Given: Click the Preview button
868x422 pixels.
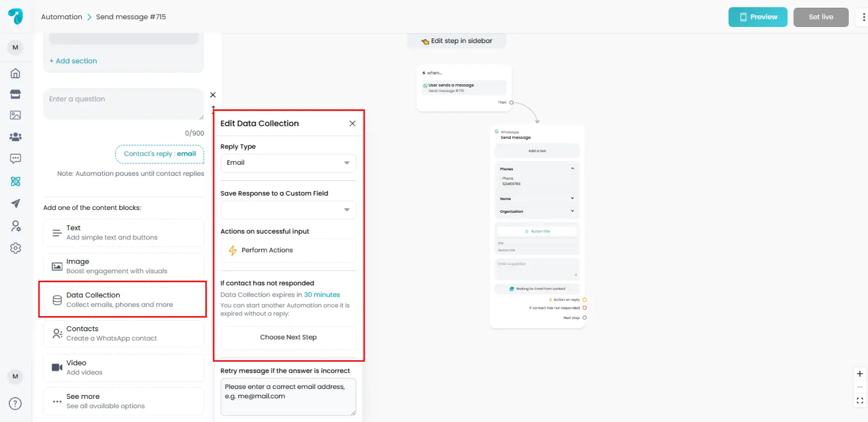Looking at the screenshot, I should [758, 17].
